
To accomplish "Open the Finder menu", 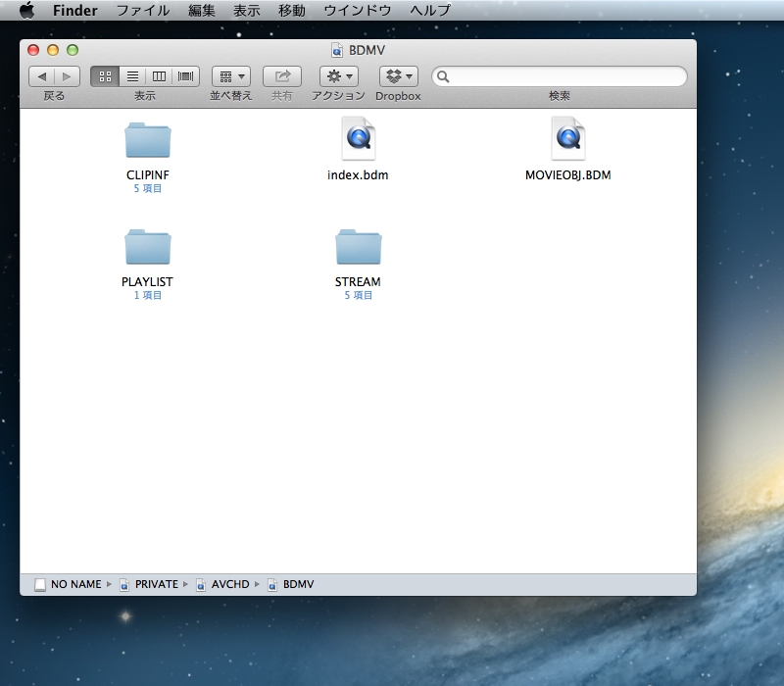I will tap(75, 10).
